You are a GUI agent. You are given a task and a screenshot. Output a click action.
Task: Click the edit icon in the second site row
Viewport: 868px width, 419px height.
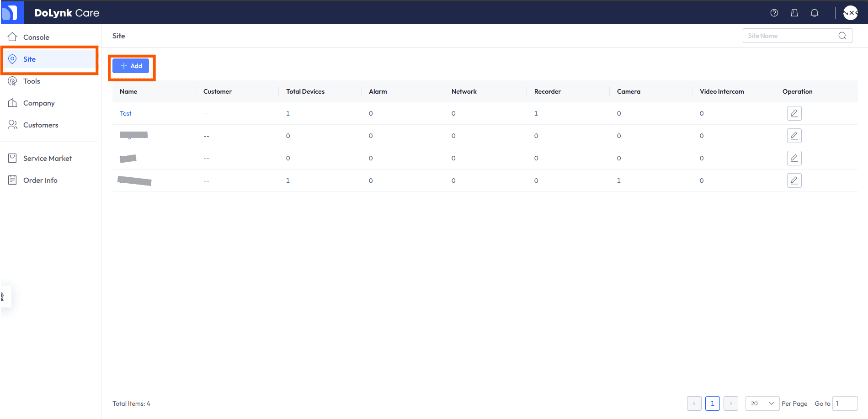[794, 136]
